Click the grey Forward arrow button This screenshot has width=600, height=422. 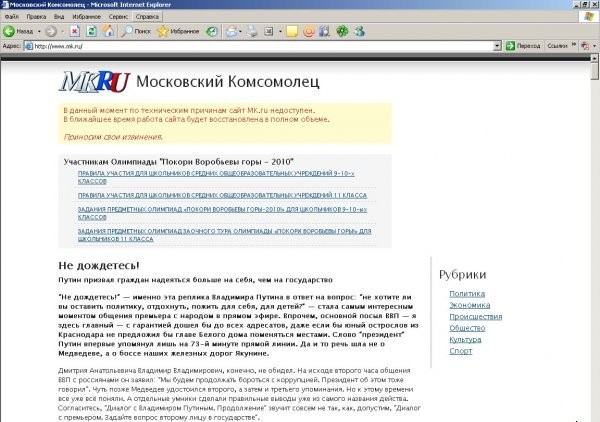(51, 31)
